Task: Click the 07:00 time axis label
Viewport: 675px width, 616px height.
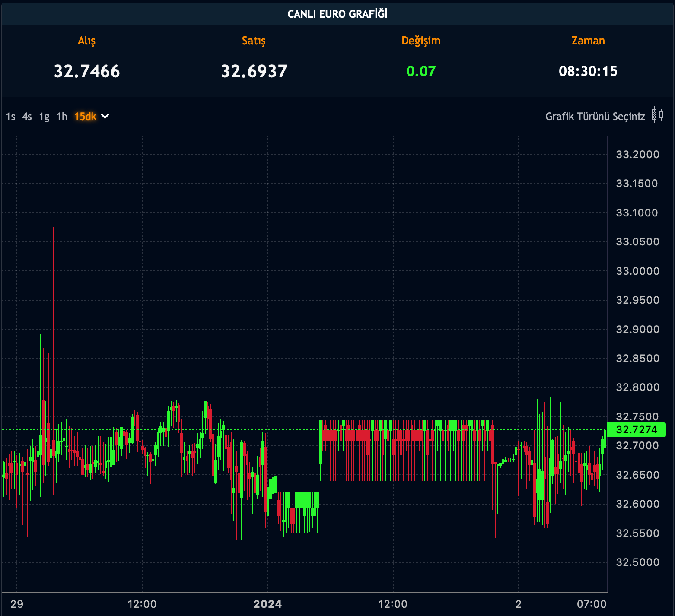Action: point(592,604)
